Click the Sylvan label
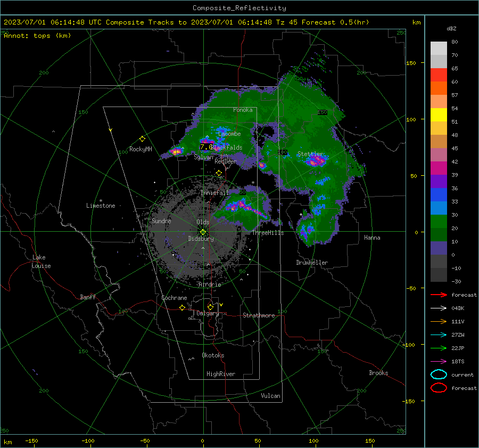 point(203,157)
